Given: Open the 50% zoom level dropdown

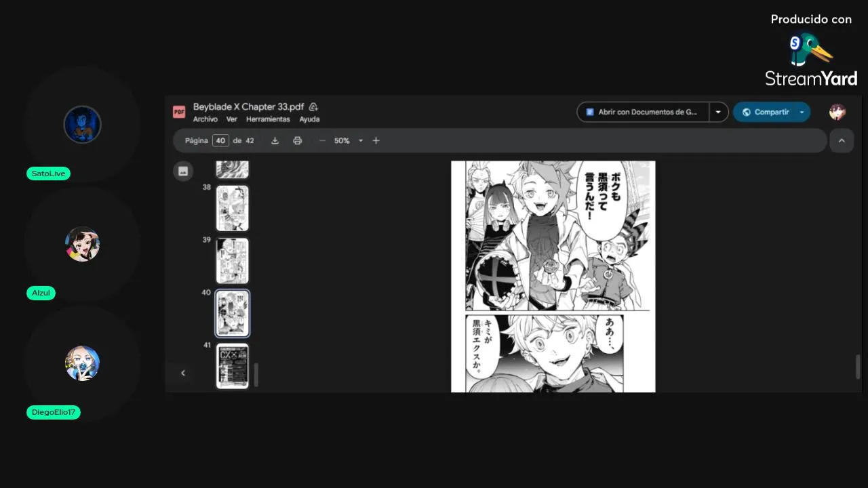Looking at the screenshot, I should click(x=349, y=140).
